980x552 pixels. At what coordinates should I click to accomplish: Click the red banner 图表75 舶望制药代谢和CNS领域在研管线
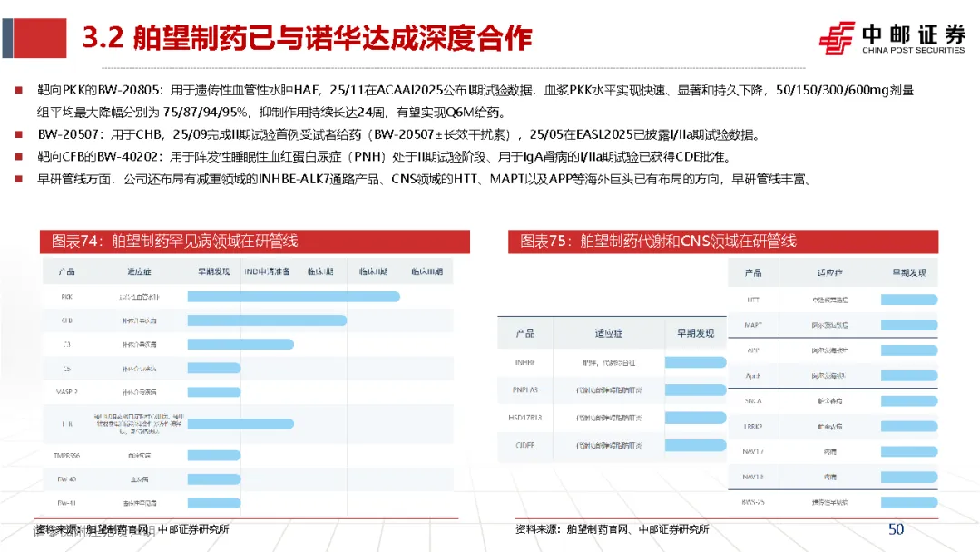click(x=723, y=241)
